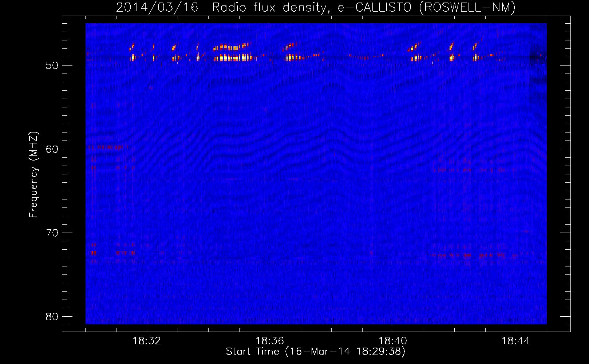This screenshot has width=589, height=364.
Task: Click the plot title "Radio flux density, e-CALLISTO (ROSWELL-NM)"
Action: (x=364, y=7)
